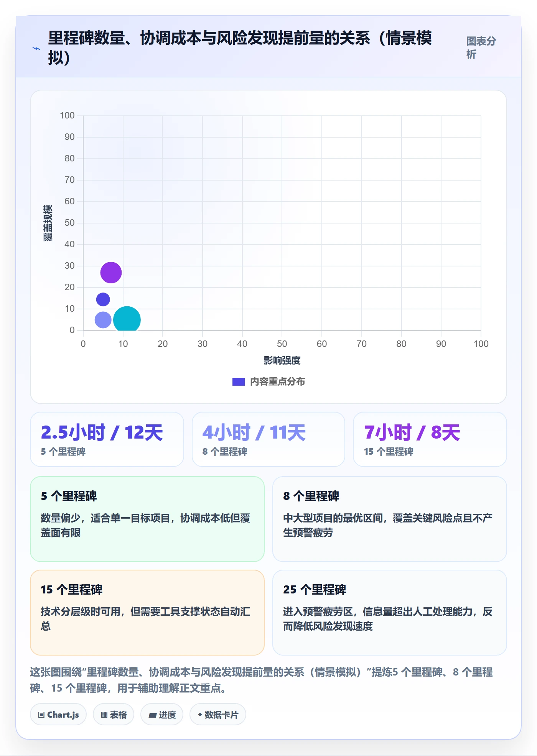Click the diamond icon in the 数据卡片 tag
The image size is (537, 756).
200,715
